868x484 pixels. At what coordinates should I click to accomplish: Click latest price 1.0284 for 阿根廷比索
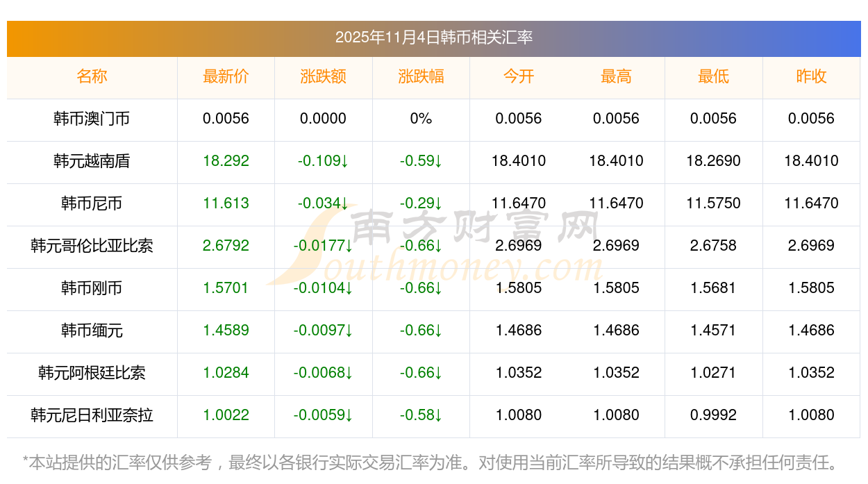tap(226, 373)
